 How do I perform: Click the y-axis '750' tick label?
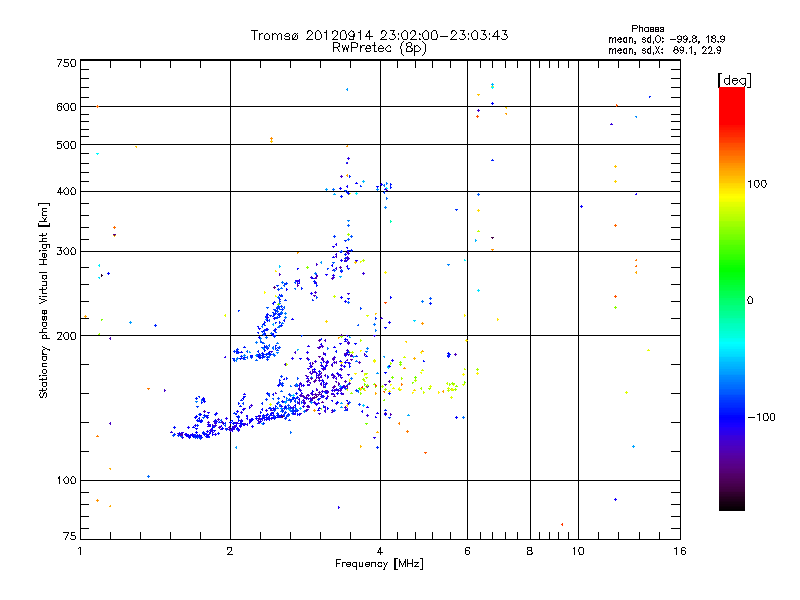pyautogui.click(x=66, y=63)
